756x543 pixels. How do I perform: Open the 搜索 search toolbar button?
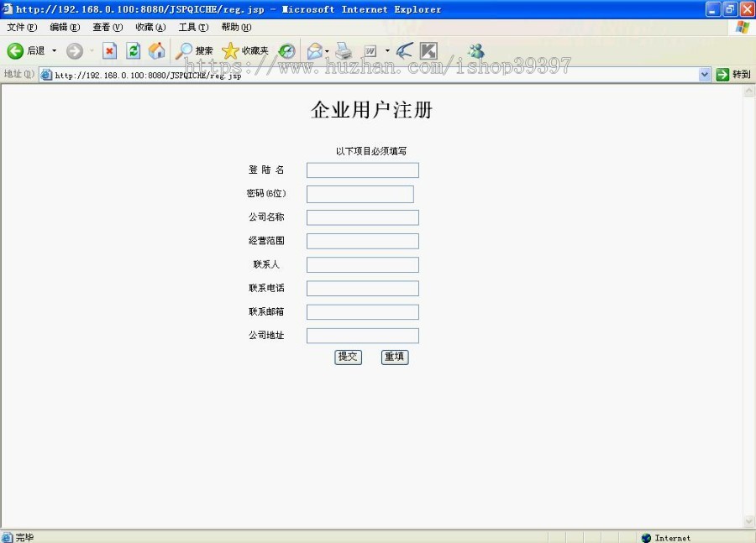pyautogui.click(x=194, y=50)
